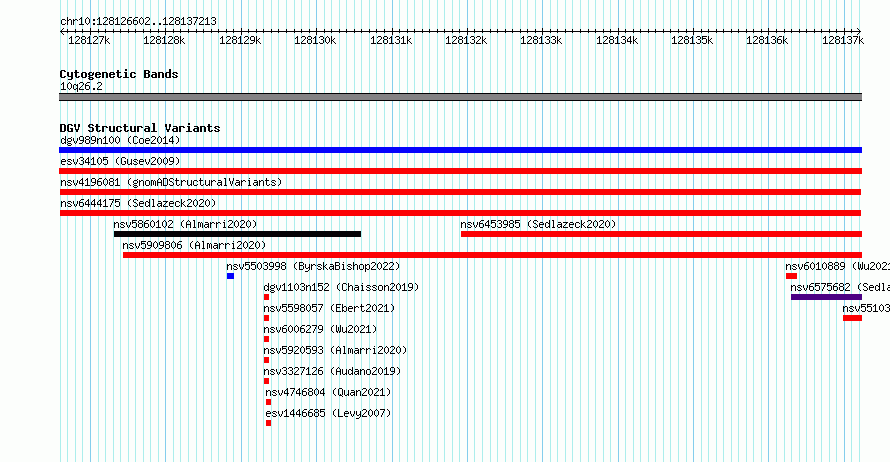Image resolution: width=890 pixels, height=462 pixels.
Task: Click the purple nsv6575682 variant bar
Action: tap(826, 297)
